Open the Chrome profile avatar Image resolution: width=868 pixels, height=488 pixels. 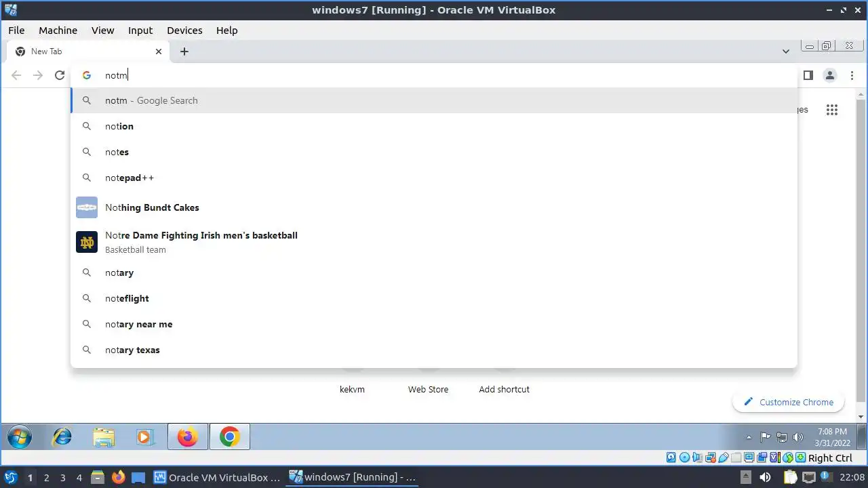click(x=830, y=75)
